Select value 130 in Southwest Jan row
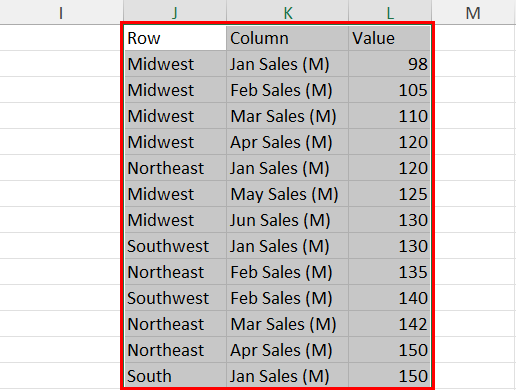The height and width of the screenshot is (390, 516). click(x=389, y=246)
